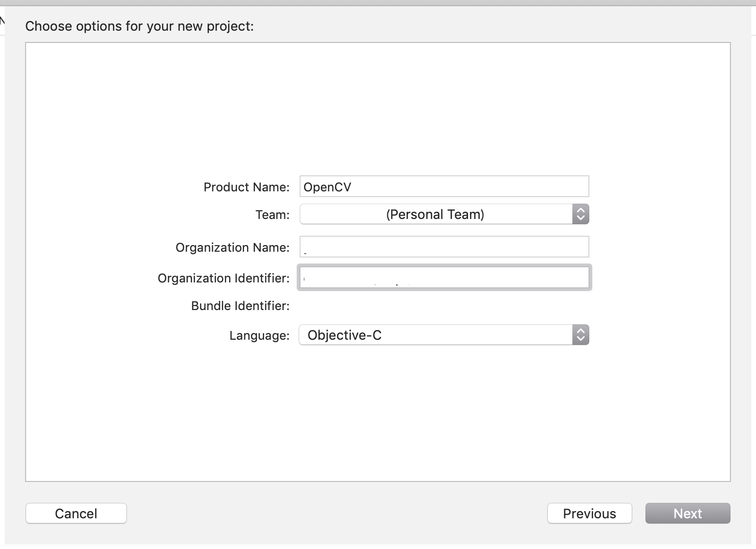Click the empty Bundle Identifier value area
This screenshot has width=756, height=549.
tap(444, 306)
